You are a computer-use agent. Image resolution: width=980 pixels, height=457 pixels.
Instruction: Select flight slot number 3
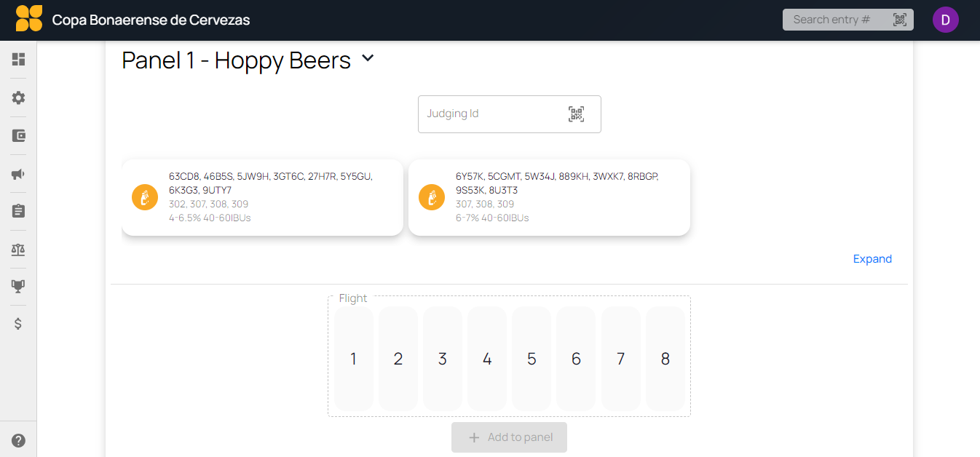pos(442,358)
